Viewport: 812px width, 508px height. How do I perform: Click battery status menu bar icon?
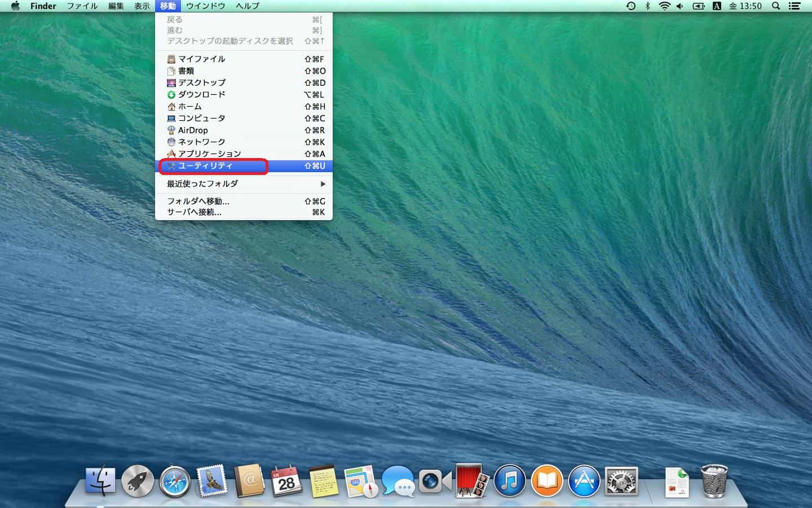699,6
